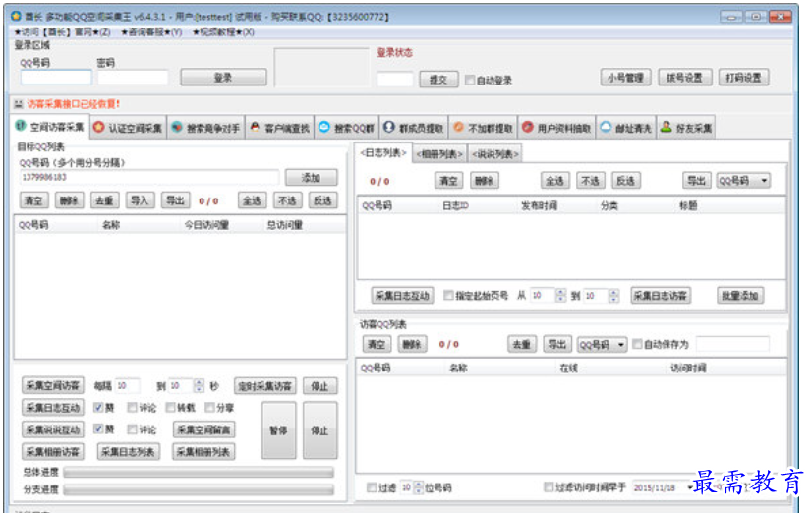Screen dimensions: 812x513
Task: Click the spinner on the interval 到 seconds field
Action: coord(199,385)
